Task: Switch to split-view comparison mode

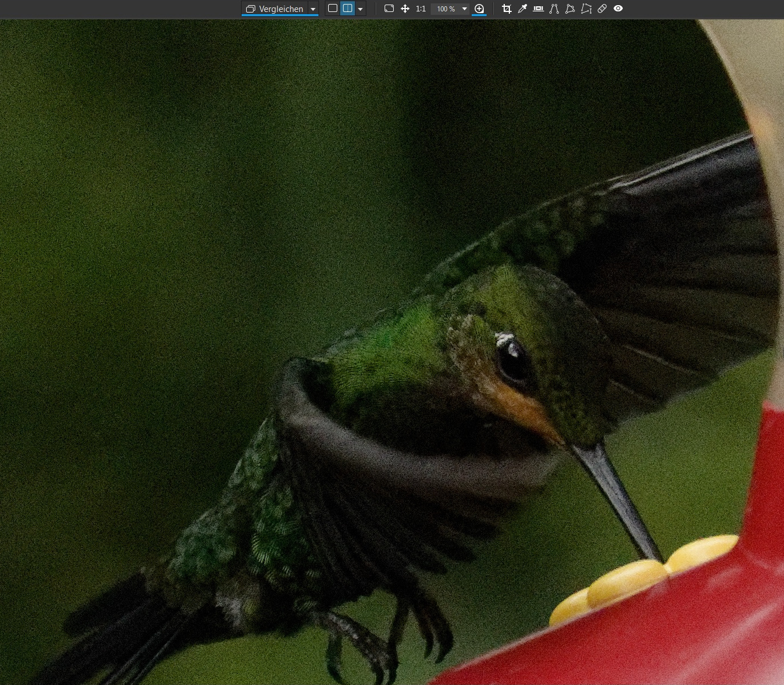Action: click(348, 9)
